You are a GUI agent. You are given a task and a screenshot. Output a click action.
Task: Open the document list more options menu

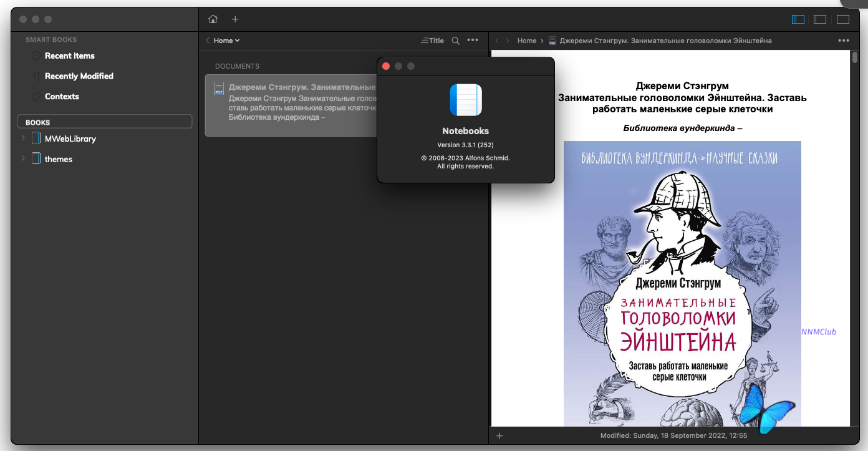click(x=473, y=41)
